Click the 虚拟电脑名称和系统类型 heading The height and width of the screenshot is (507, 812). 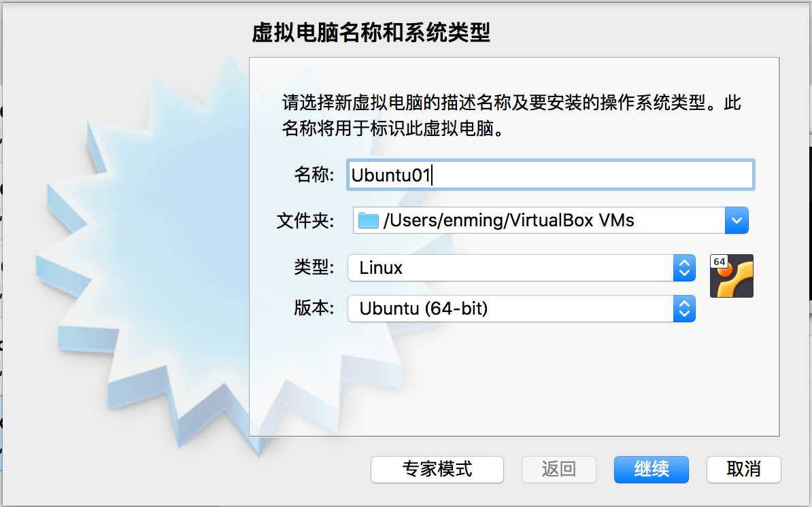coord(371,33)
